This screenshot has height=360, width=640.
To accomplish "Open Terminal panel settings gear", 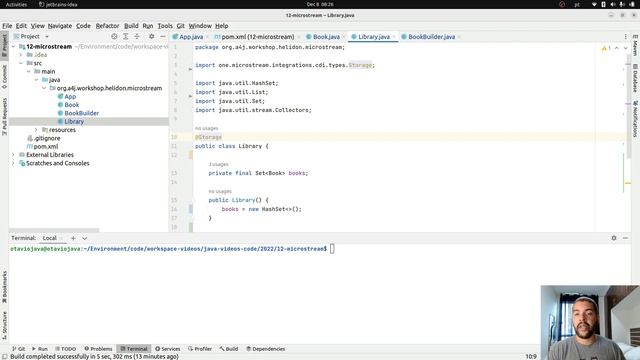I will tap(614, 238).
